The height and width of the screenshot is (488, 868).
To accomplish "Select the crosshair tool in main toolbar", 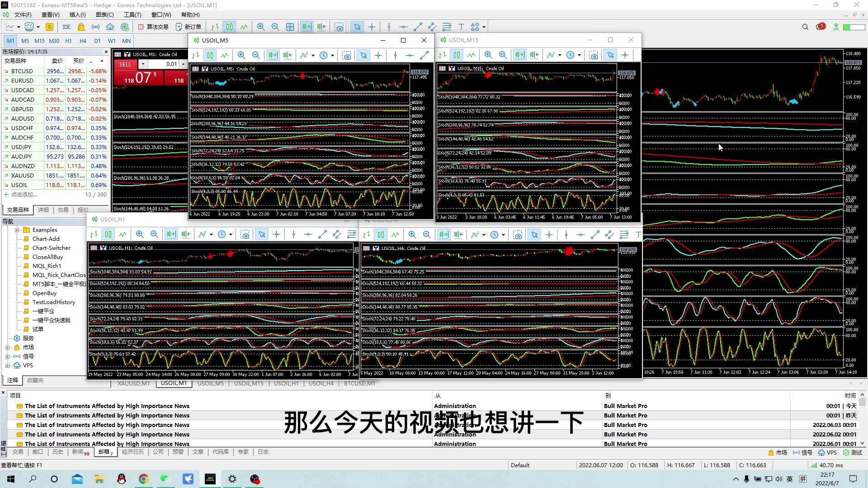I will point(372,27).
